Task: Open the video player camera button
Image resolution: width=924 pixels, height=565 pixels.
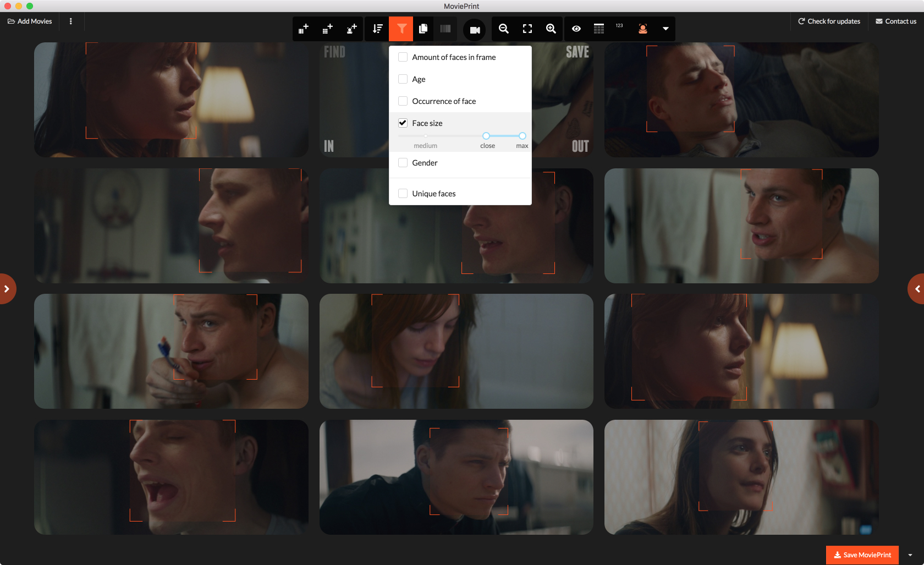Action: click(475, 30)
